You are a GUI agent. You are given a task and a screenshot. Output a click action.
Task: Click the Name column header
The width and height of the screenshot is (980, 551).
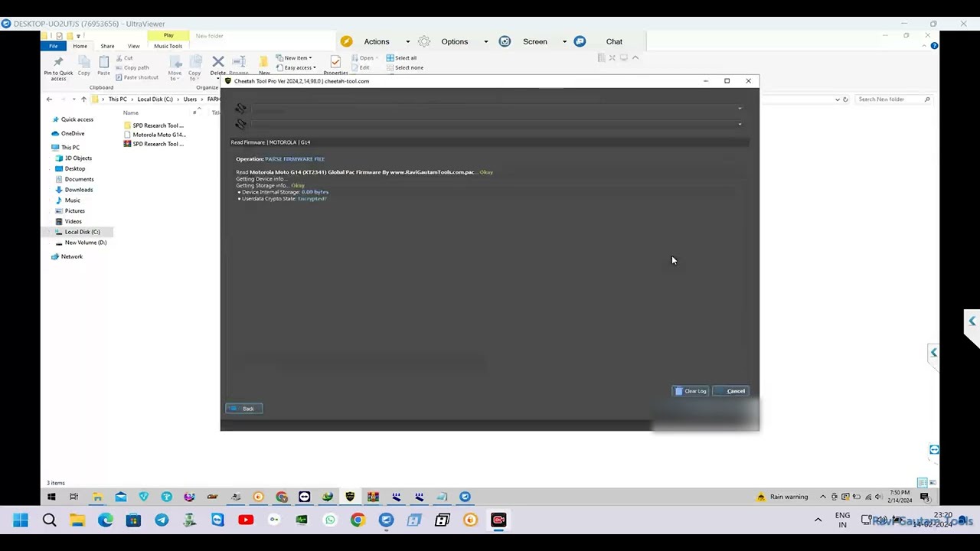[x=131, y=113]
